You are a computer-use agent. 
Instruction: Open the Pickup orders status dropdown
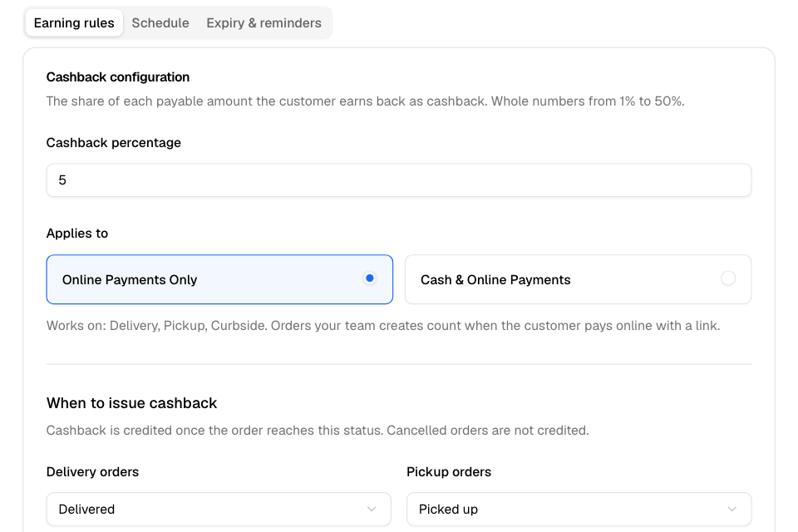click(579, 509)
